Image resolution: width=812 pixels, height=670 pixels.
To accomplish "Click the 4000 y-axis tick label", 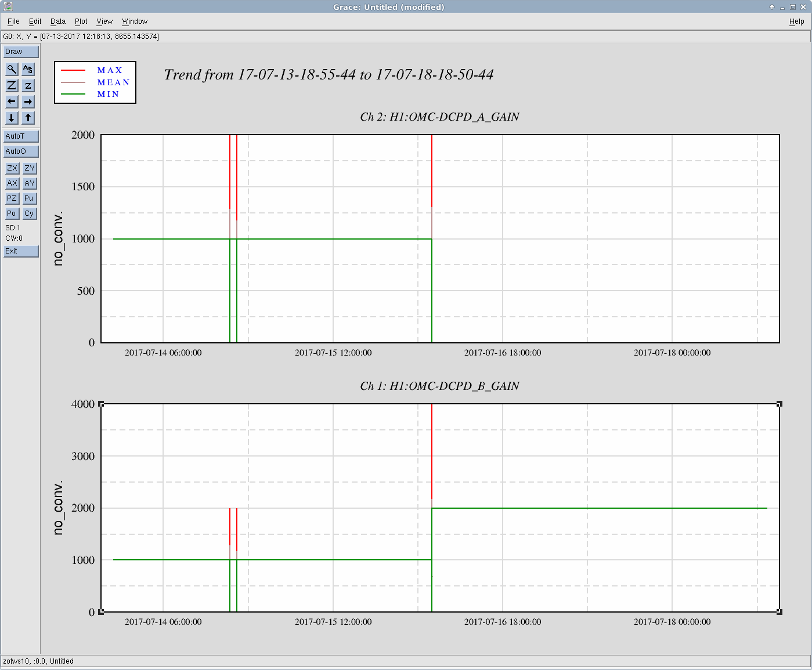I will coord(83,404).
